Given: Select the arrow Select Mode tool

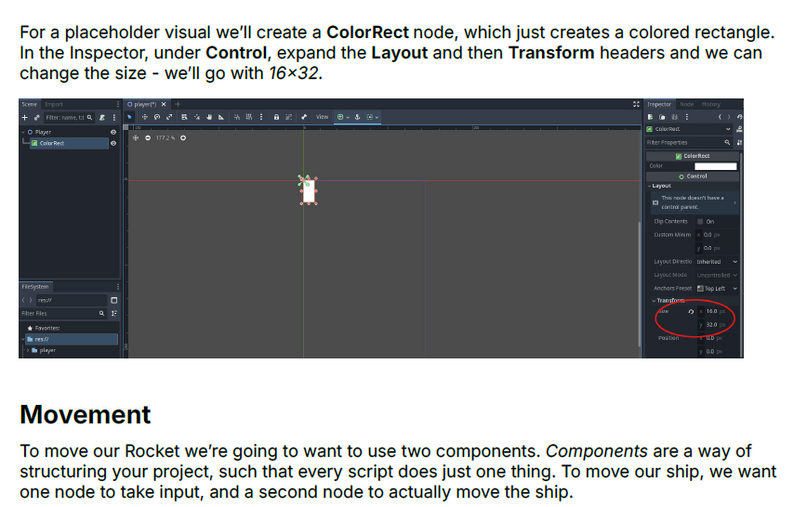Looking at the screenshot, I should pos(130,117).
